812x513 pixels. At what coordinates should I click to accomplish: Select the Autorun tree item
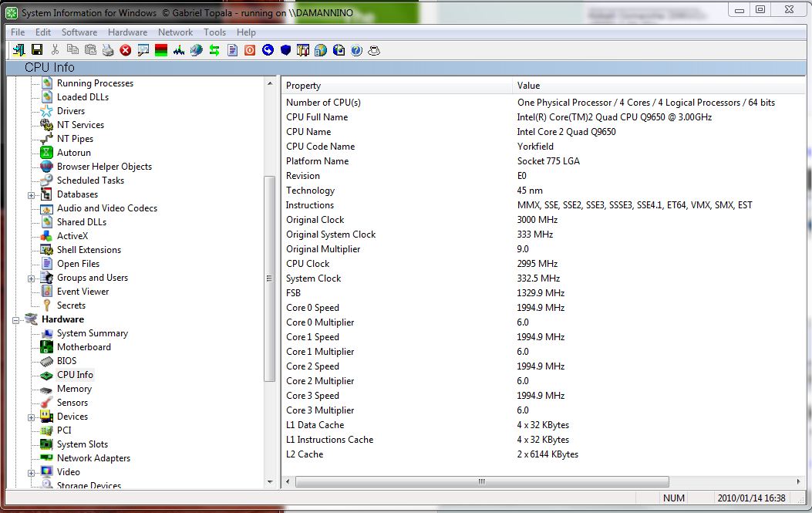click(73, 152)
